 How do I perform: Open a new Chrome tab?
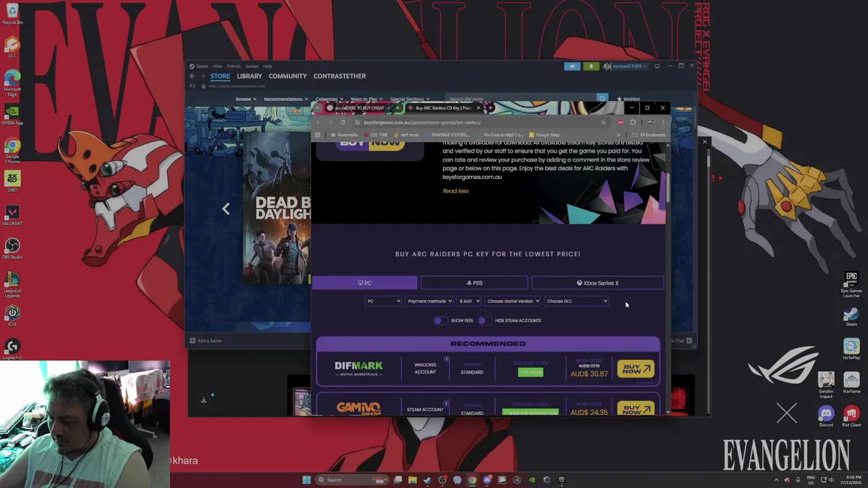490,108
